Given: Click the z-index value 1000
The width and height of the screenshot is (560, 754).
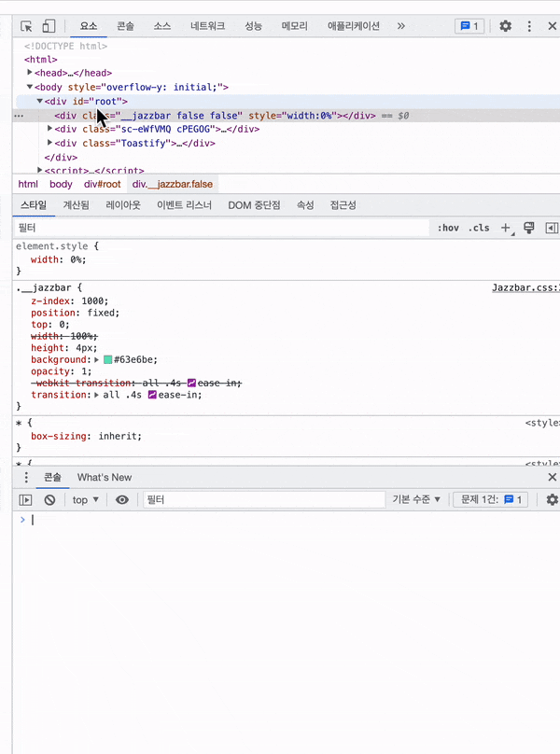Looking at the screenshot, I should point(92,301).
